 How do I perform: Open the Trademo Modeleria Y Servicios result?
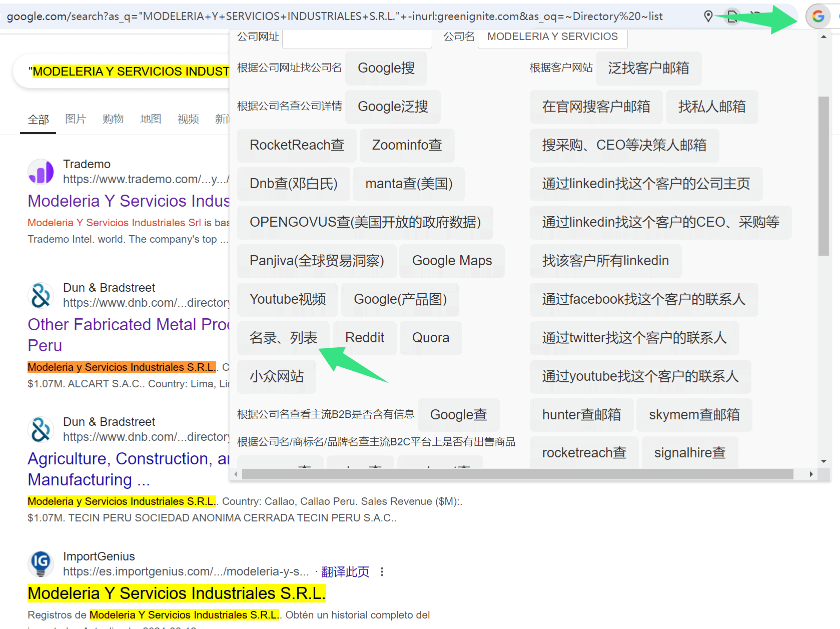click(x=129, y=201)
